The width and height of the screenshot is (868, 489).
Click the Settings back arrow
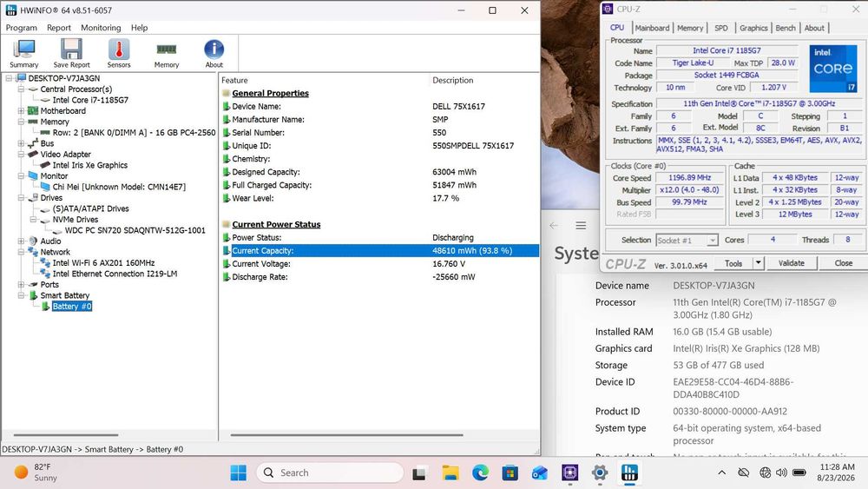click(x=554, y=226)
